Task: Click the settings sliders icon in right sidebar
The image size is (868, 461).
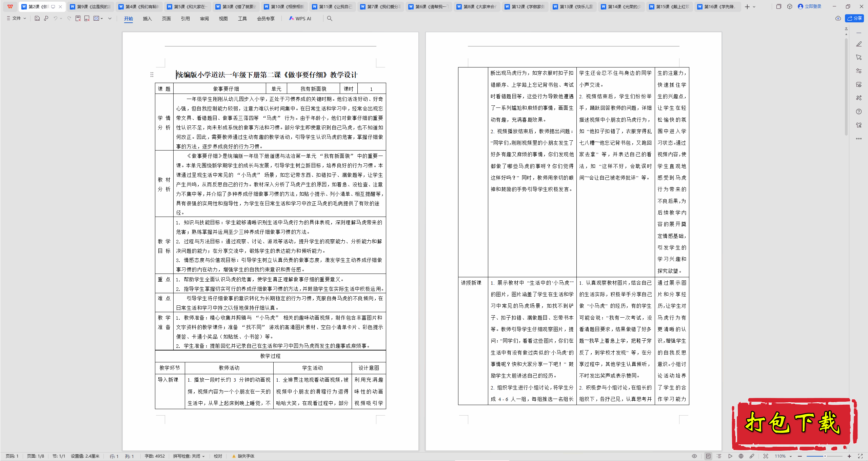Action: [x=859, y=71]
